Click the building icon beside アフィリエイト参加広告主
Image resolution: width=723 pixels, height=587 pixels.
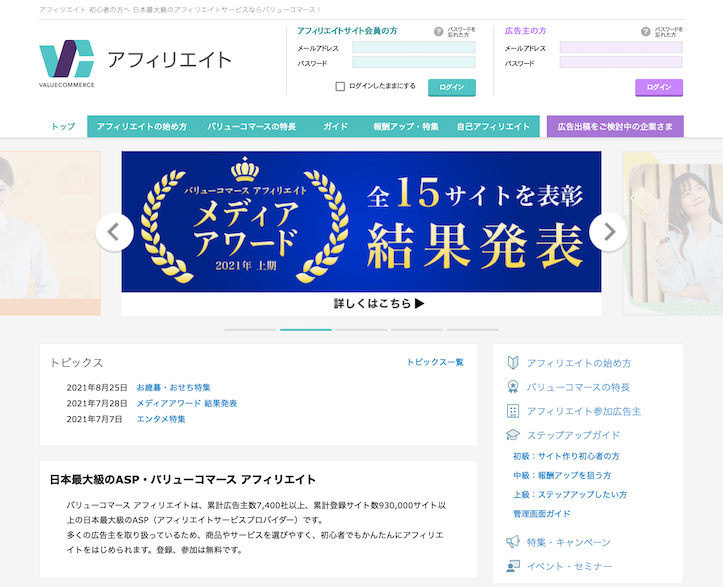[513, 411]
